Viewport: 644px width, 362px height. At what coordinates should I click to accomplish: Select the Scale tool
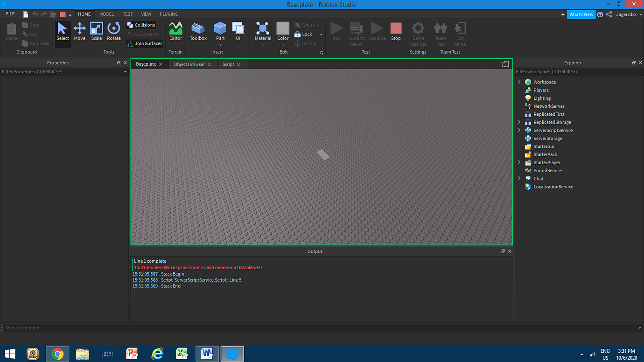pyautogui.click(x=96, y=31)
